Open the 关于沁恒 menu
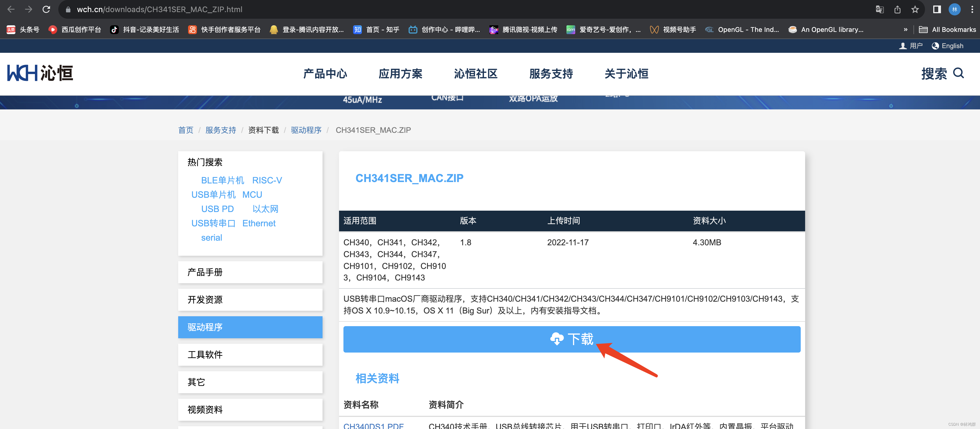Screen dimensions: 980x429 coord(626,74)
